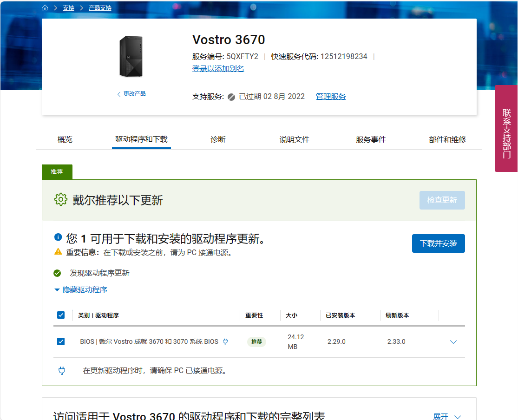
Task: Click the 检查更新 button
Action: pos(442,200)
